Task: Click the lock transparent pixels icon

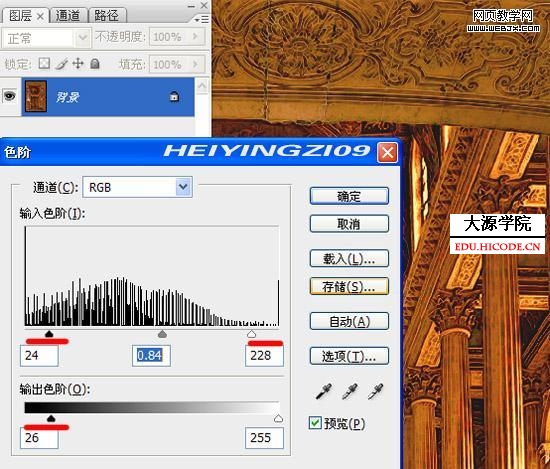Action: point(44,63)
